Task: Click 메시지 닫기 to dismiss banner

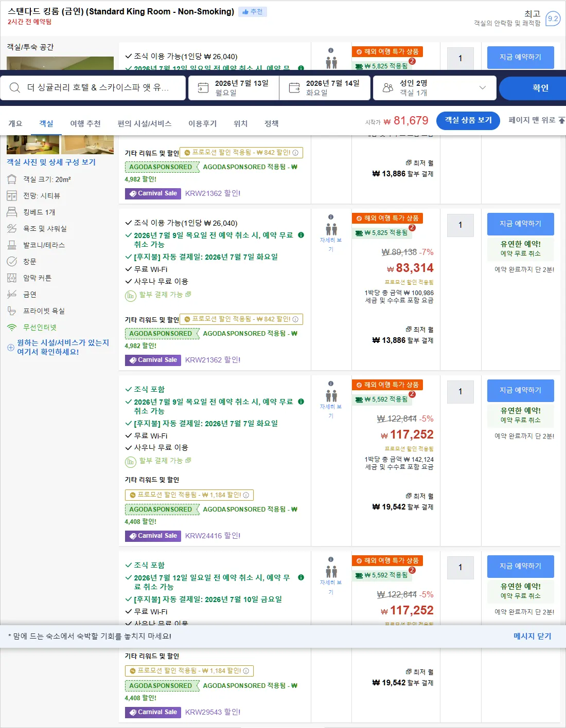Action: coord(532,636)
